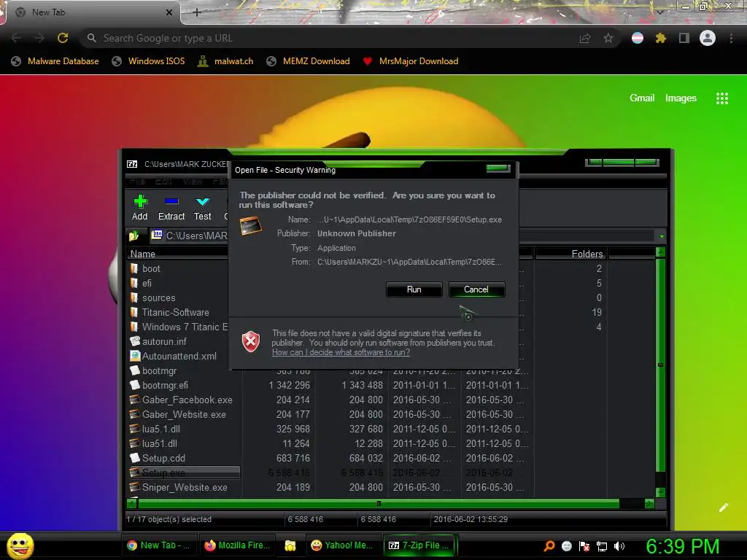The height and width of the screenshot is (560, 747).
Task: Click the customize page pencil icon
Action: click(x=723, y=507)
